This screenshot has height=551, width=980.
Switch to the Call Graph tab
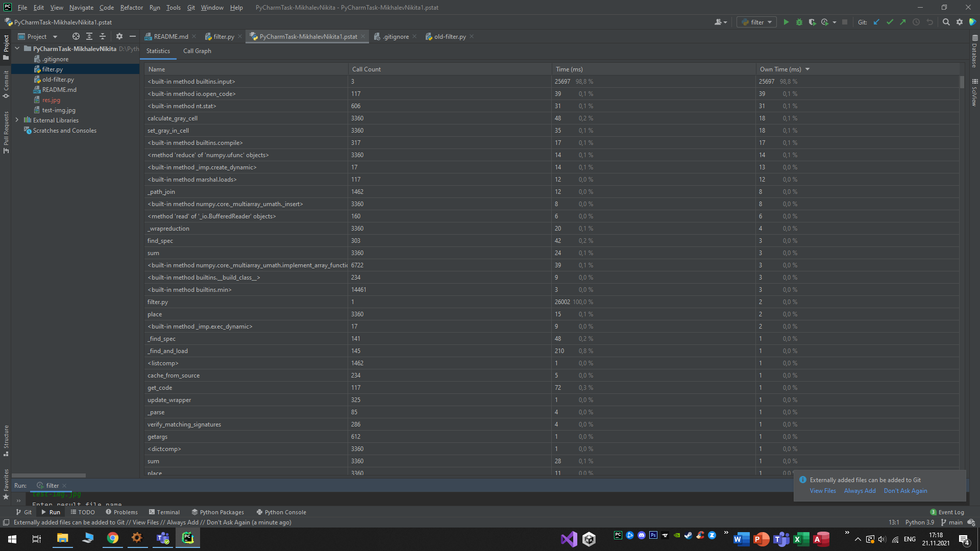(197, 51)
